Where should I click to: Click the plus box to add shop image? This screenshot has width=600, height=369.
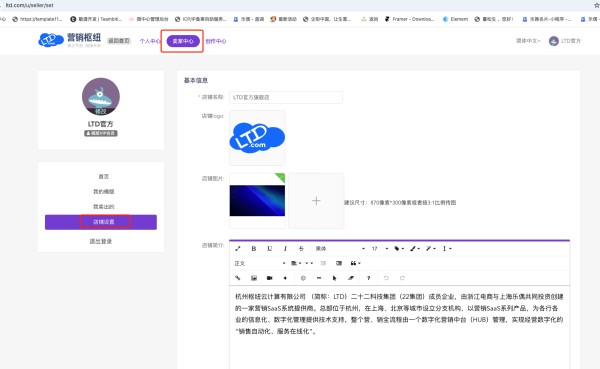(x=316, y=201)
